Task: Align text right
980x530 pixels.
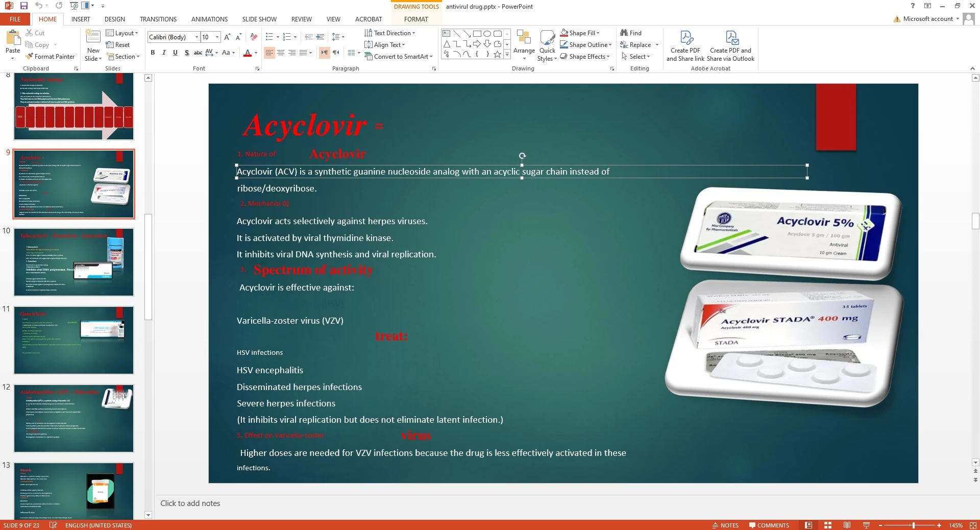Action: (x=292, y=53)
